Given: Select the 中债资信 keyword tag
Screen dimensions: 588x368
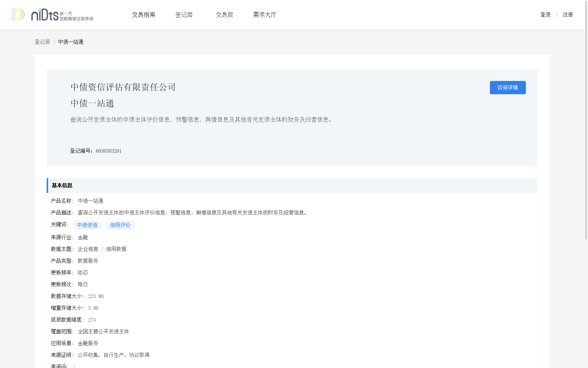Looking at the screenshot, I should pos(87,225).
